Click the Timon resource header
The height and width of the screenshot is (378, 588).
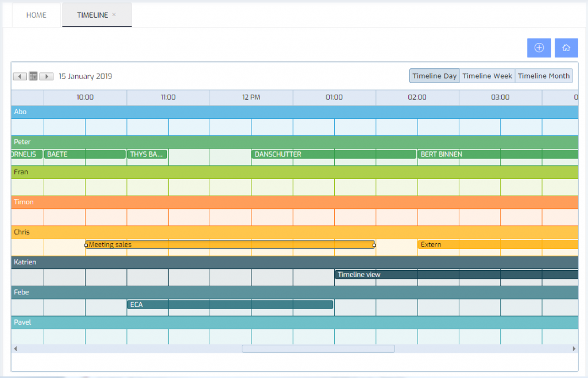click(295, 202)
